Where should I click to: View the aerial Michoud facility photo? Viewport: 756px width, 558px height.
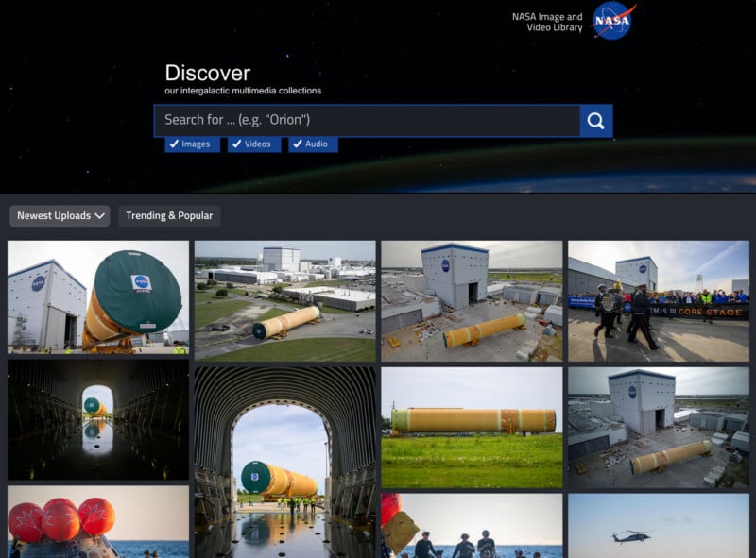[285, 296]
